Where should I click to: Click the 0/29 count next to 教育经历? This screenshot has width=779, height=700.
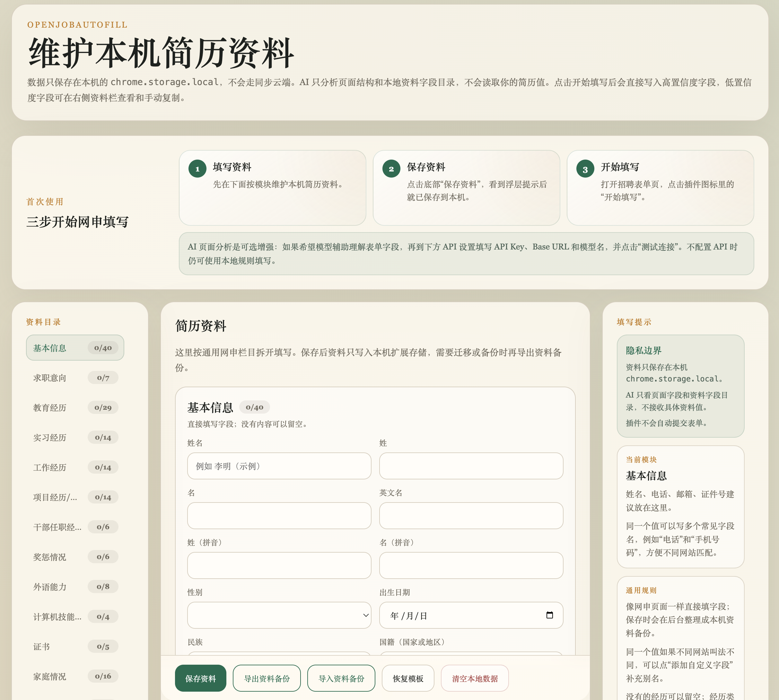103,407
